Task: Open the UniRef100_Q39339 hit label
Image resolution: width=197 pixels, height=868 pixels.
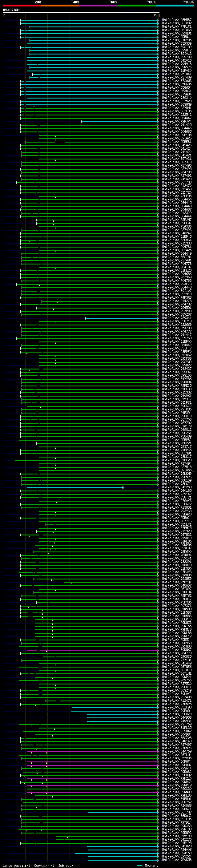Action: pyautogui.click(x=177, y=43)
